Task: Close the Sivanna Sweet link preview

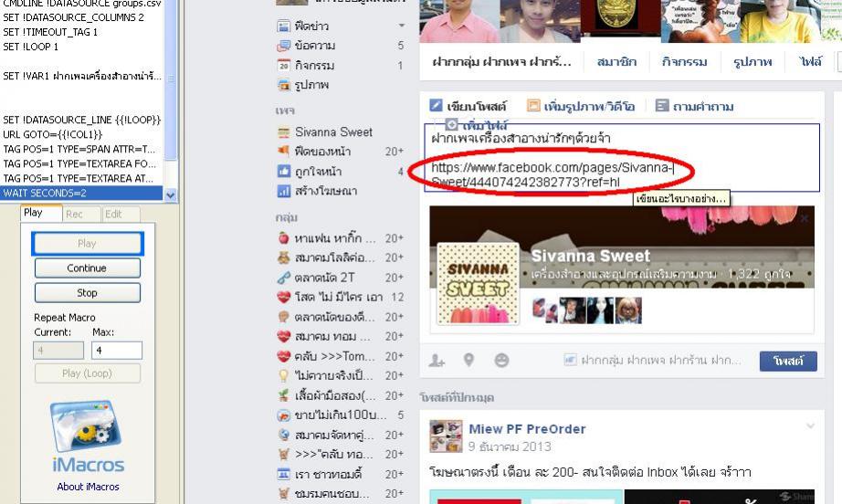Action: [804, 218]
